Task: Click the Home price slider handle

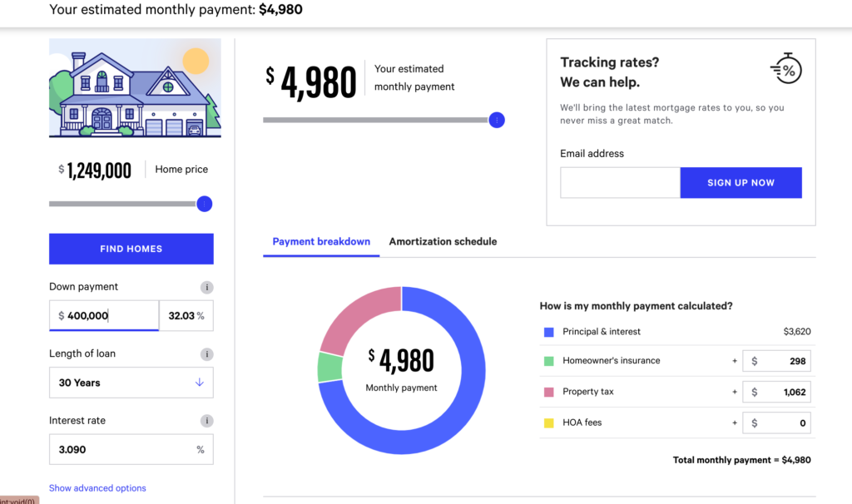Action: click(204, 204)
